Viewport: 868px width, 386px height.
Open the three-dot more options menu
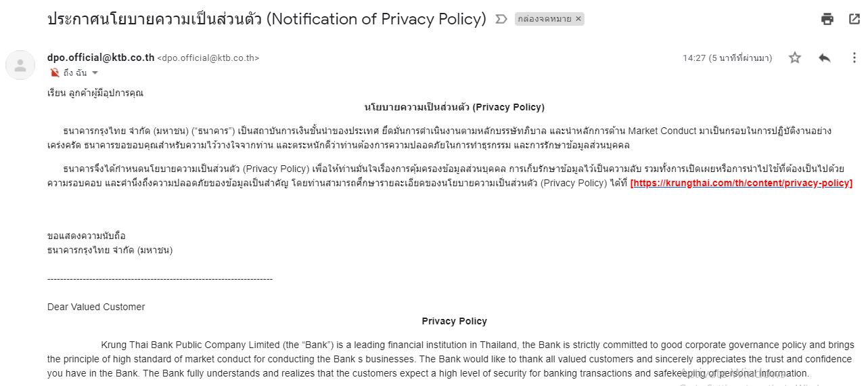click(854, 58)
